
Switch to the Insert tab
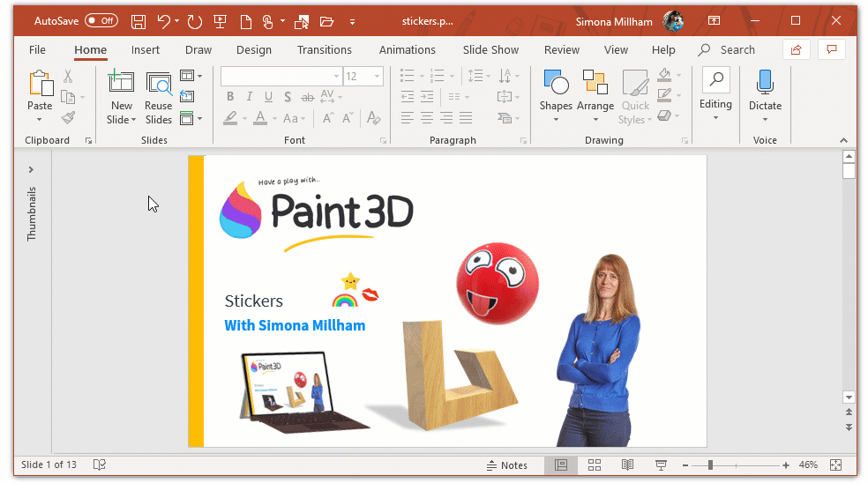pyautogui.click(x=145, y=49)
